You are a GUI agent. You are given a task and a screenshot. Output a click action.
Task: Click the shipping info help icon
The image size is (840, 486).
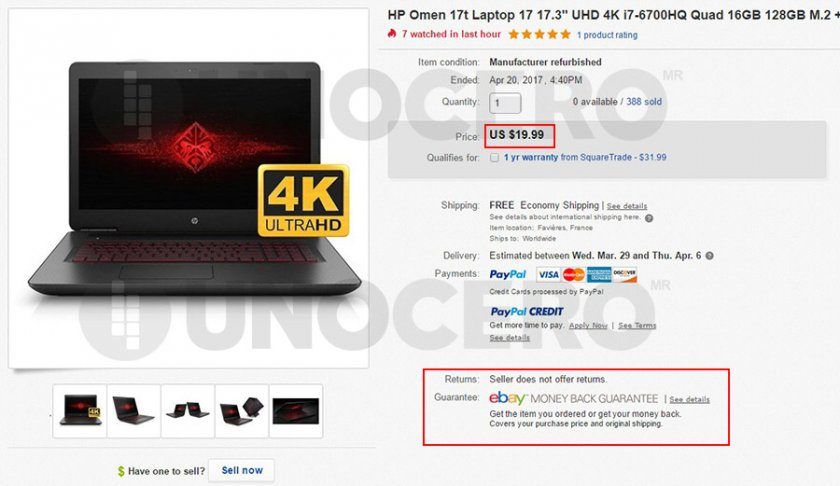649,218
